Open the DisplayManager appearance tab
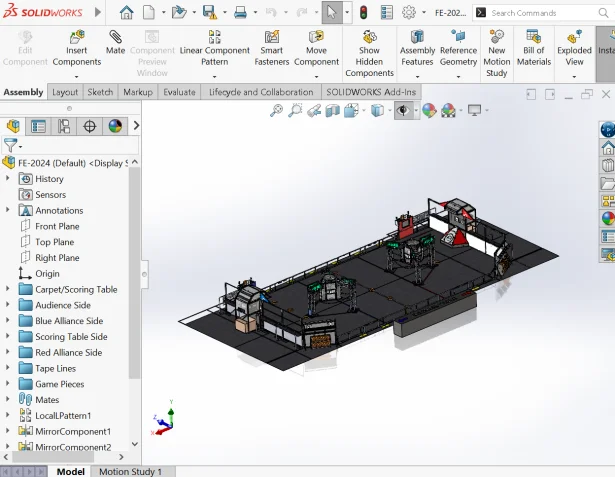 pos(114,126)
